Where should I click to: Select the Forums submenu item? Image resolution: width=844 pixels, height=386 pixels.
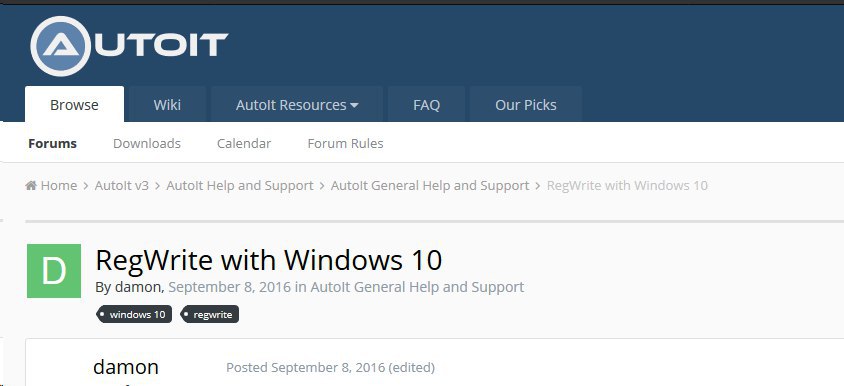(x=52, y=144)
